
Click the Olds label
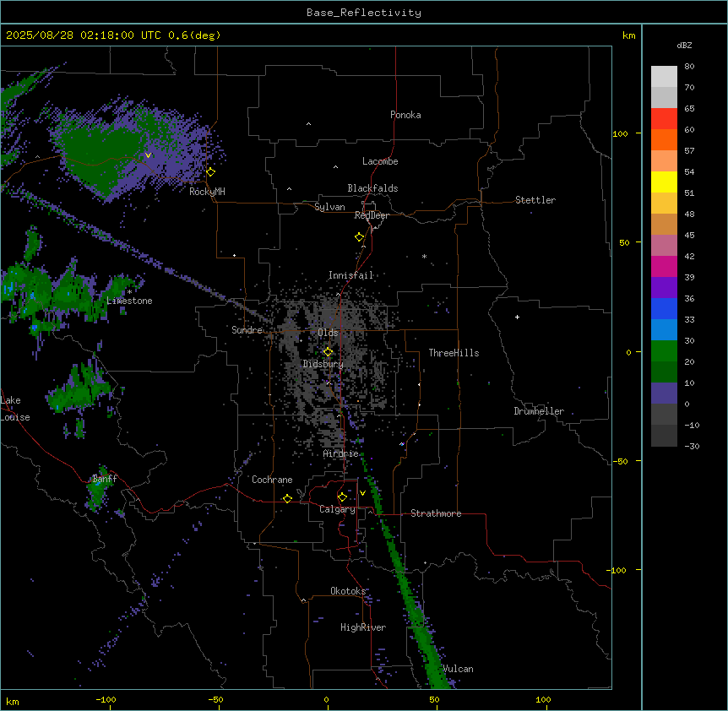(x=328, y=333)
